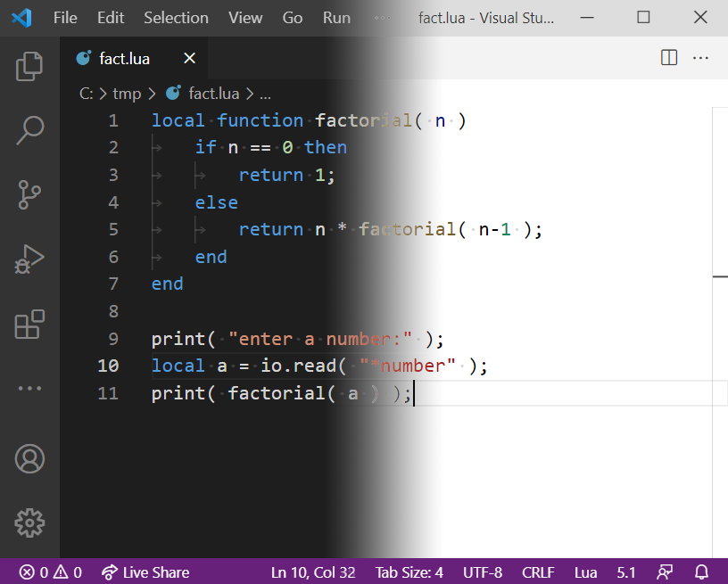Image resolution: width=728 pixels, height=584 pixels.
Task: Click the string "enter a number:" on line 9
Action: click(x=320, y=339)
